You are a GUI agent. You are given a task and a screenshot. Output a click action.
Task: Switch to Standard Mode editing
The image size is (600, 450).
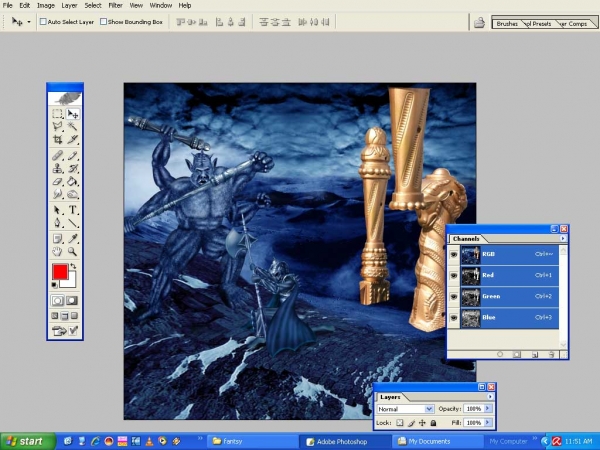point(57,300)
